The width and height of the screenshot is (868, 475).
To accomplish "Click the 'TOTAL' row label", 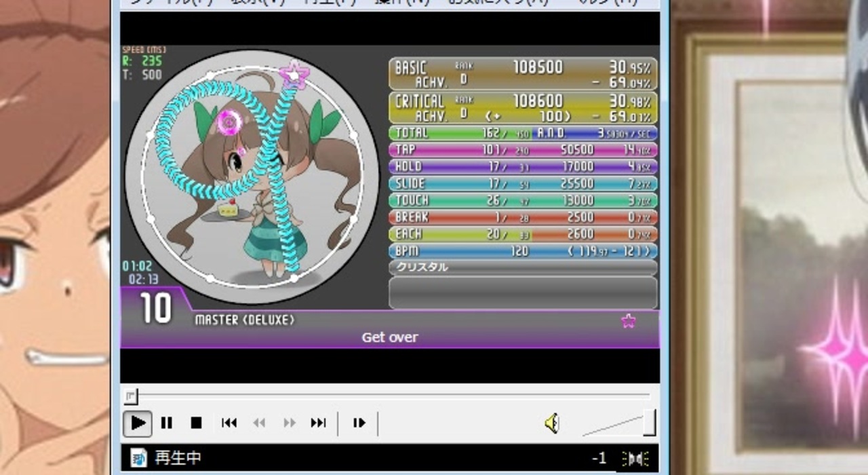I will (412, 133).
